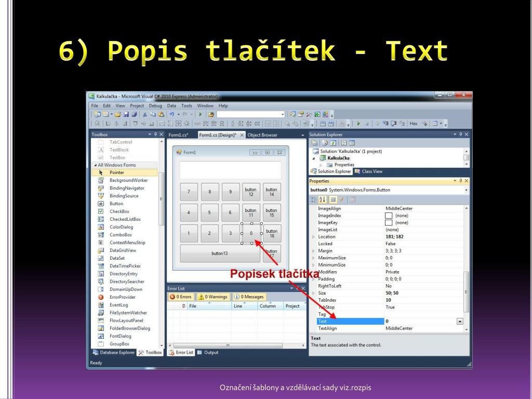Image resolution: width=532 pixels, height=399 pixels.
Task: Toggle the 0 Errors filter button
Action: click(x=181, y=297)
